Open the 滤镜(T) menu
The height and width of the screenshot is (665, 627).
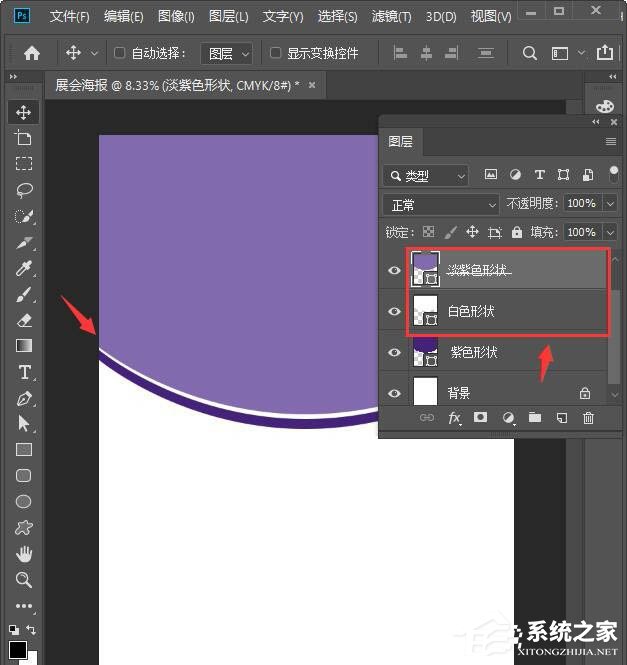click(391, 17)
